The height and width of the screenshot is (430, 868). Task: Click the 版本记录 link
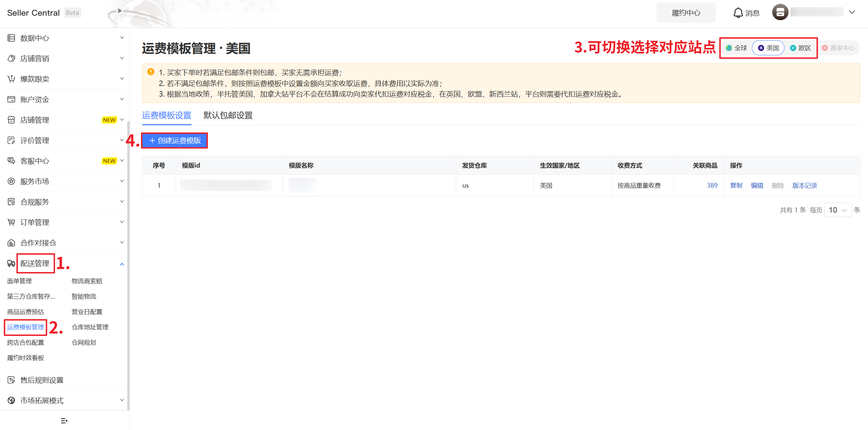pyautogui.click(x=805, y=185)
